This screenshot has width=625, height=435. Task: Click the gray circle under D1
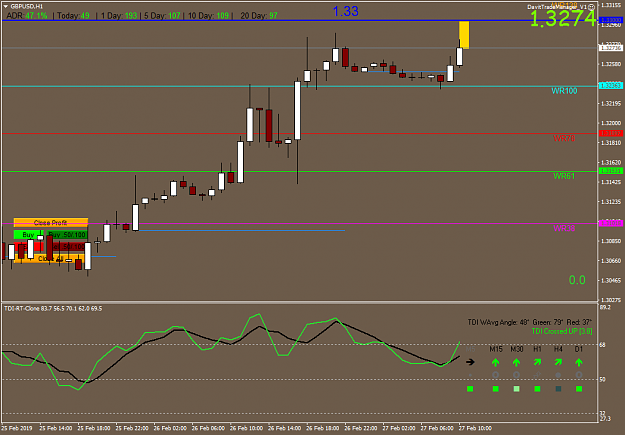pyautogui.click(x=579, y=375)
